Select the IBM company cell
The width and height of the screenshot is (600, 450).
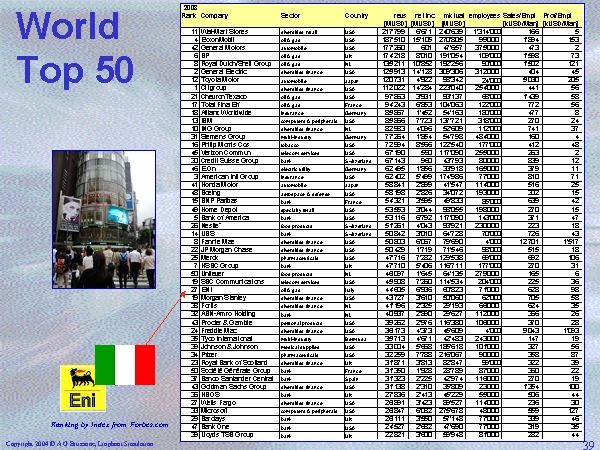(240, 121)
